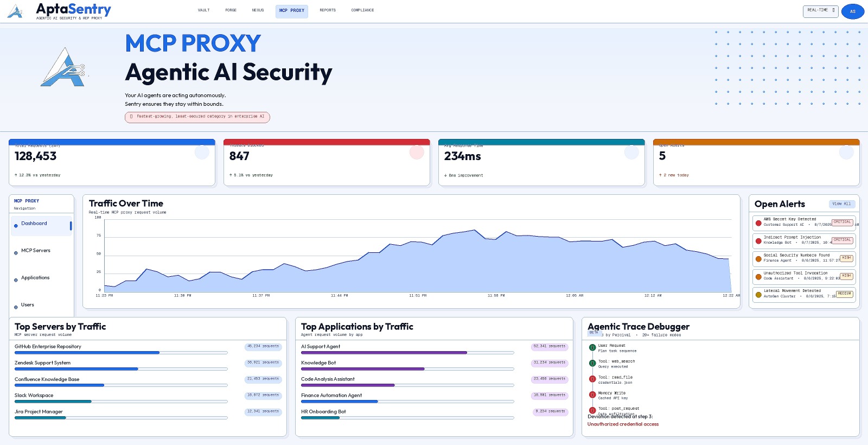Toggle the REAL-TIME mode switch
868x445 pixels.
pyautogui.click(x=820, y=11)
